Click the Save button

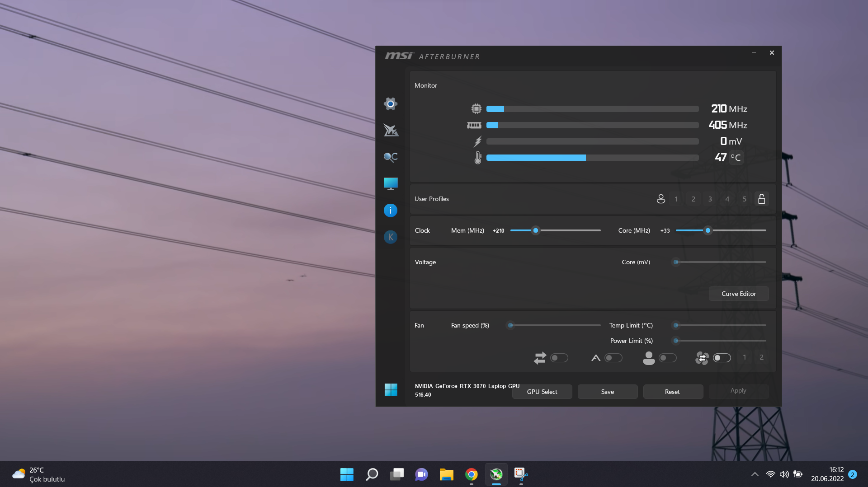(x=608, y=392)
